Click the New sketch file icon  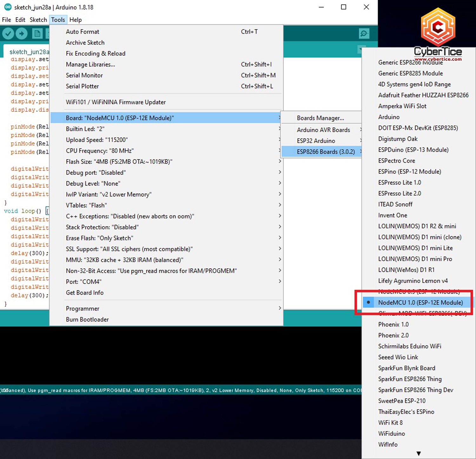[x=37, y=33]
